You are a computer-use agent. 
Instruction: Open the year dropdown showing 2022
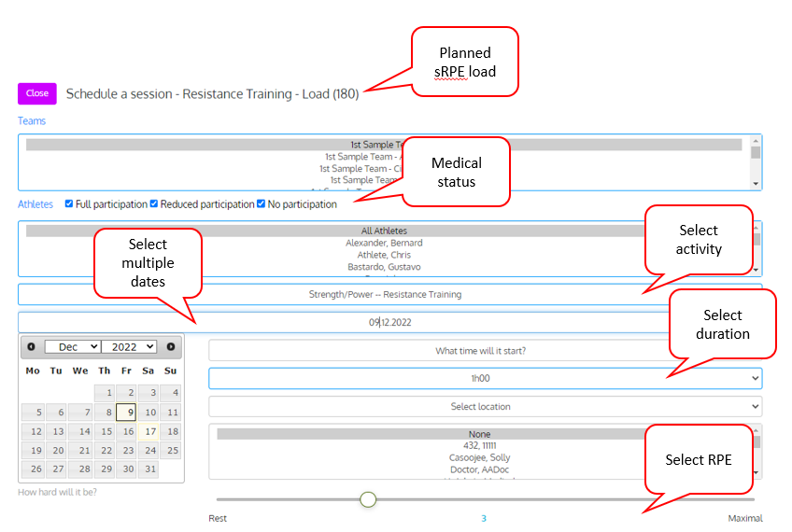pos(129,347)
